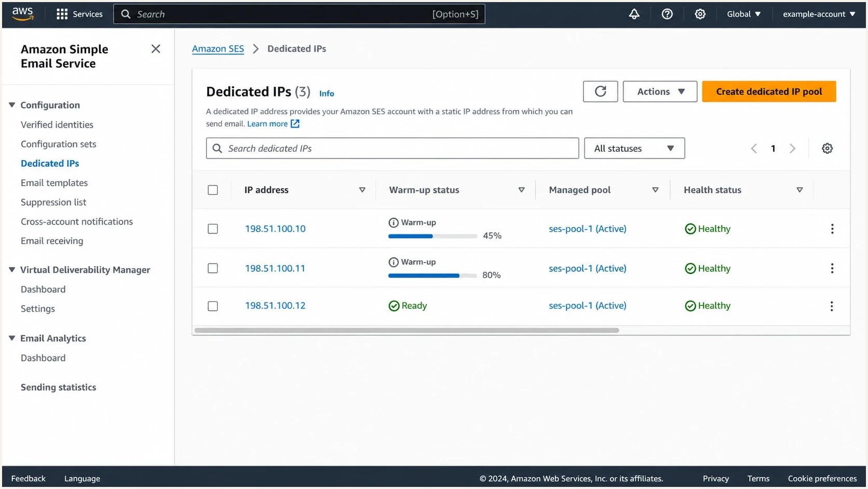
Task: Open the All statuses filter dropdown
Action: (x=634, y=149)
